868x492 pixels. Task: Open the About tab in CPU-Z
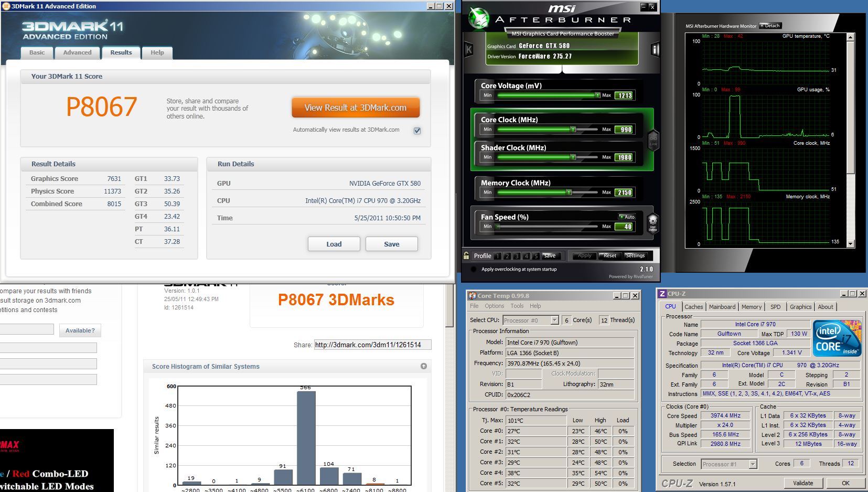click(x=826, y=307)
